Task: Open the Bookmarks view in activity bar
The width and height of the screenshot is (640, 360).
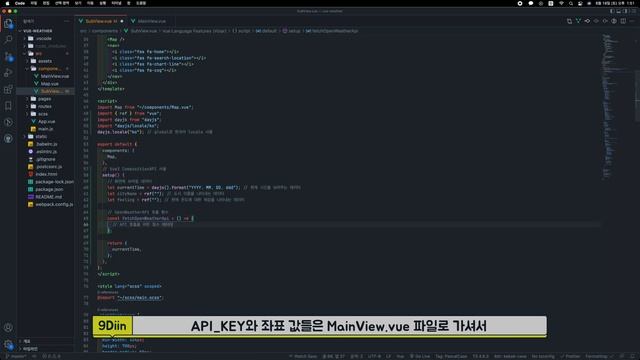Action: 8,106
